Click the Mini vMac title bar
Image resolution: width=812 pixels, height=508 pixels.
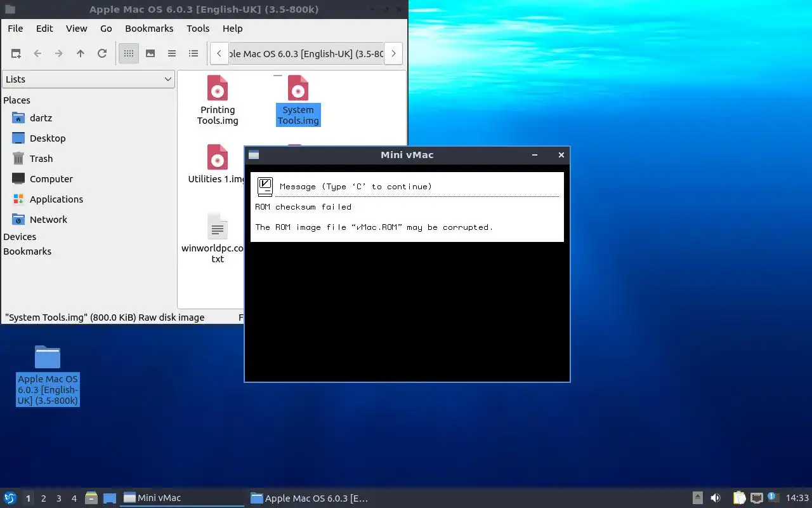click(407, 155)
